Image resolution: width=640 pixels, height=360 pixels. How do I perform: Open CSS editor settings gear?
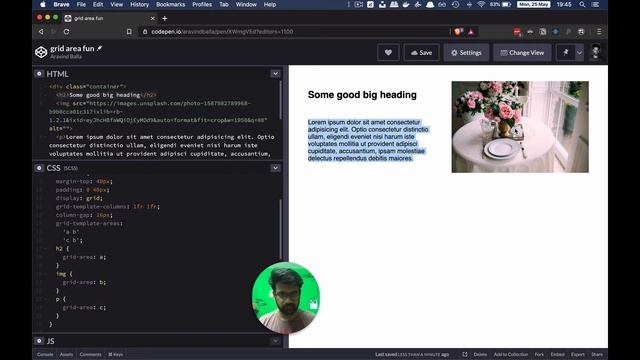point(39,168)
